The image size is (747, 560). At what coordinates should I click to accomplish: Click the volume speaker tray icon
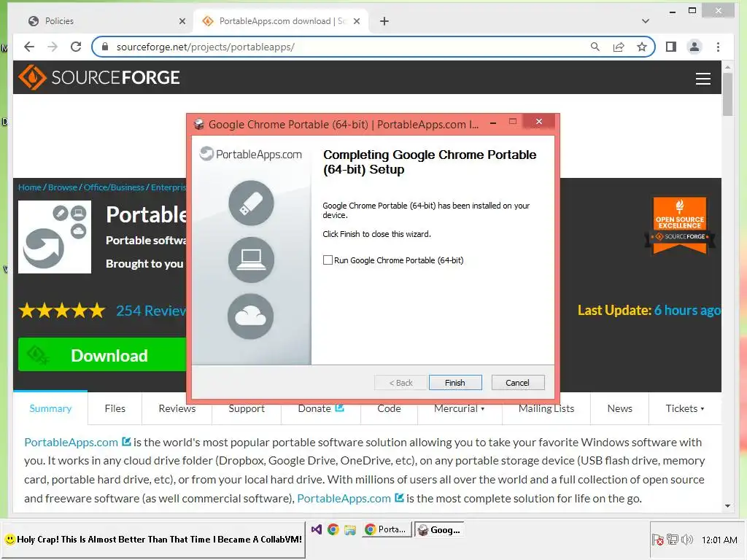point(687,540)
